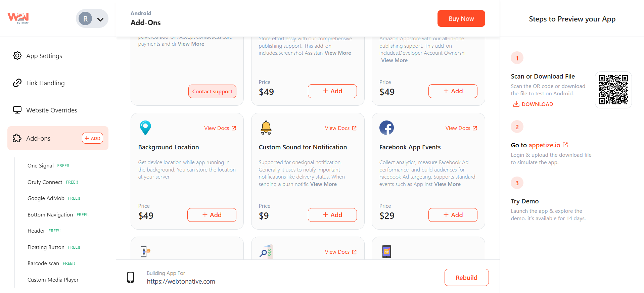Open Link Handling chain icon
The height and width of the screenshot is (293, 644).
point(17,83)
